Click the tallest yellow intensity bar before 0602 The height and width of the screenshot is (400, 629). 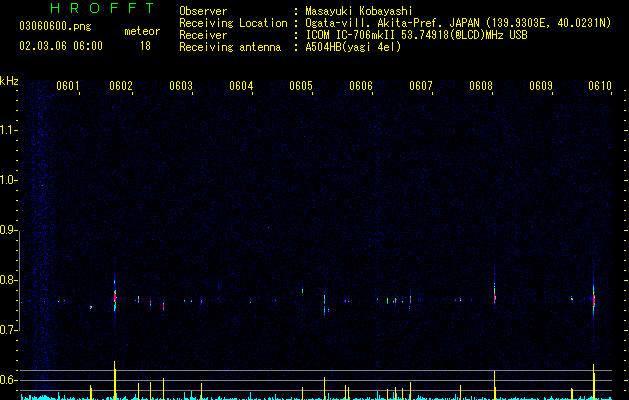[115, 380]
